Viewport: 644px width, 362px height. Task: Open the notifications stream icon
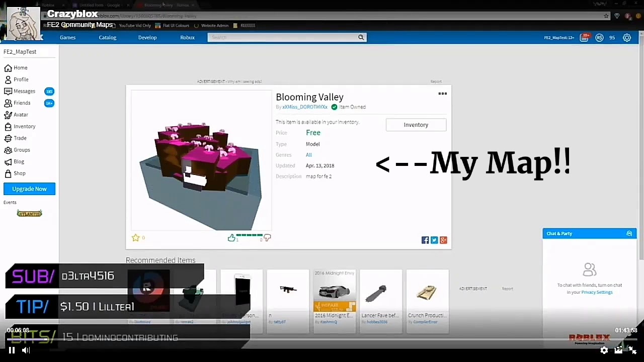pos(584,38)
